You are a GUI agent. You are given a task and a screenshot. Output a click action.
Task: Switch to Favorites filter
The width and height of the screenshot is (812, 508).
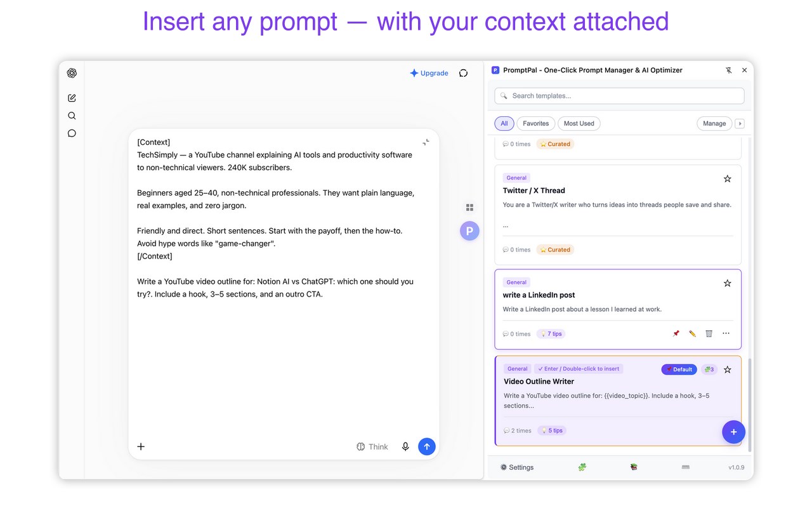point(536,124)
